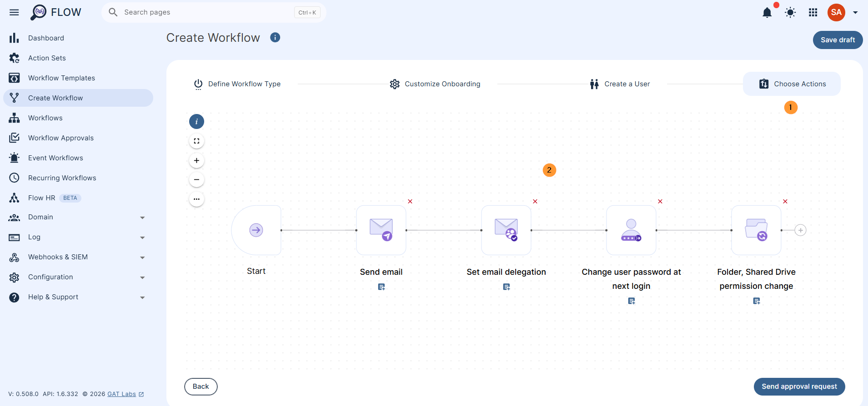Zoom out of the workflow canvas
Screen dimensions: 868x406
(x=196, y=179)
